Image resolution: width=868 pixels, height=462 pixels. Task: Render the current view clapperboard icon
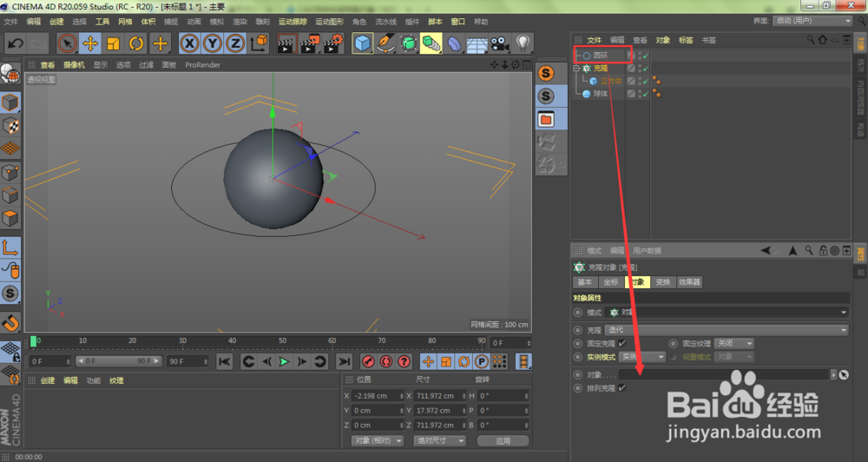[286, 43]
